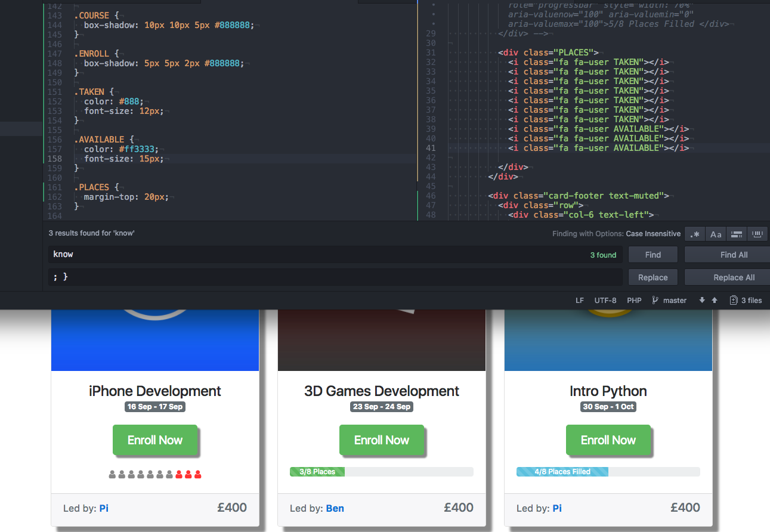Click the git push up-arrow in status bar

coord(715,301)
